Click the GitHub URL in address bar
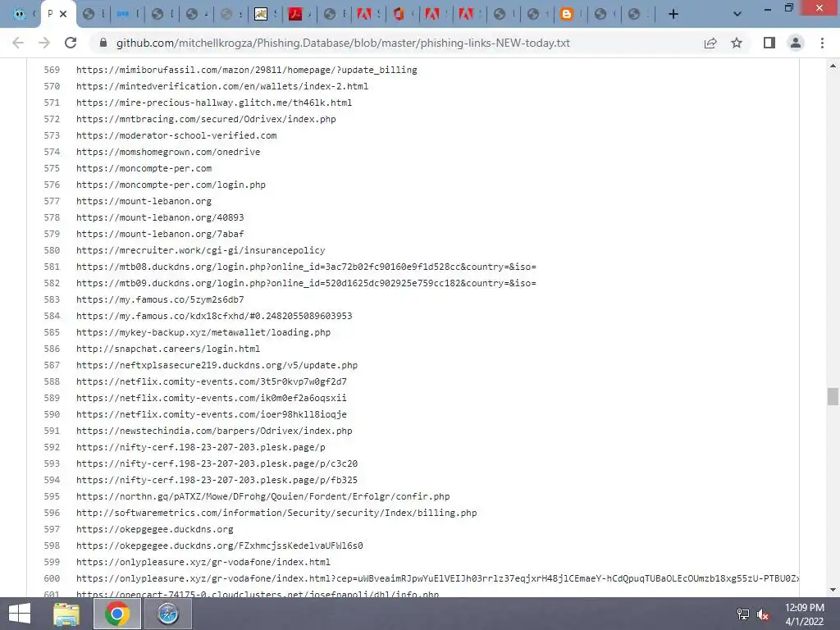Viewport: 840px width, 630px height. (343, 43)
